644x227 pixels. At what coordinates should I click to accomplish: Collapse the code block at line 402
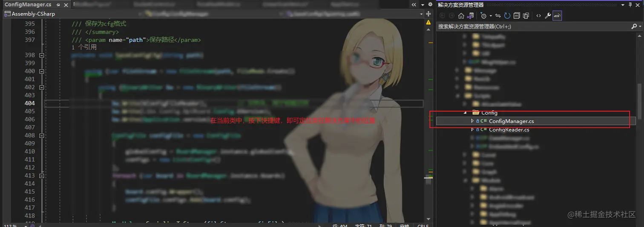pos(41,87)
